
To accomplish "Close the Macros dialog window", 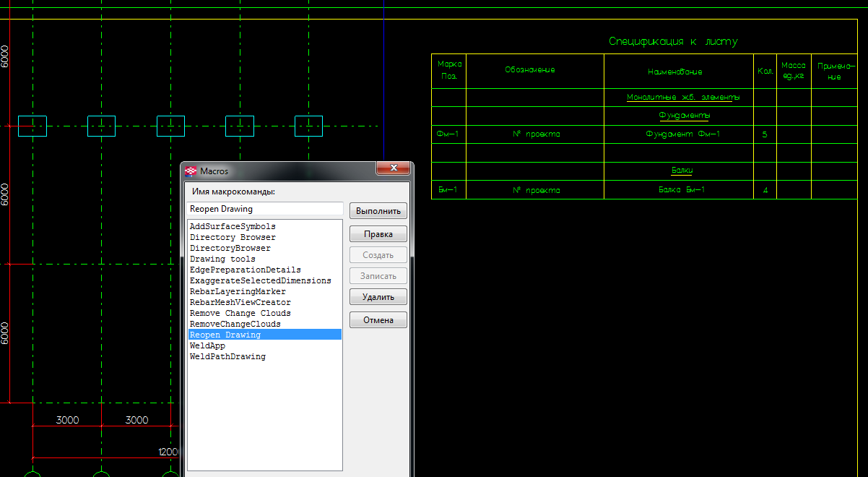I will (394, 168).
